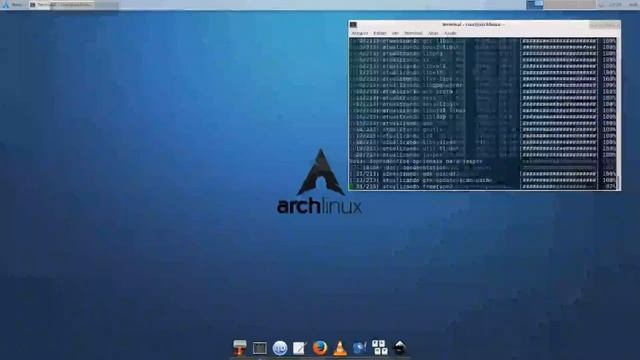Click the rightmost black dock icon

tap(400, 348)
